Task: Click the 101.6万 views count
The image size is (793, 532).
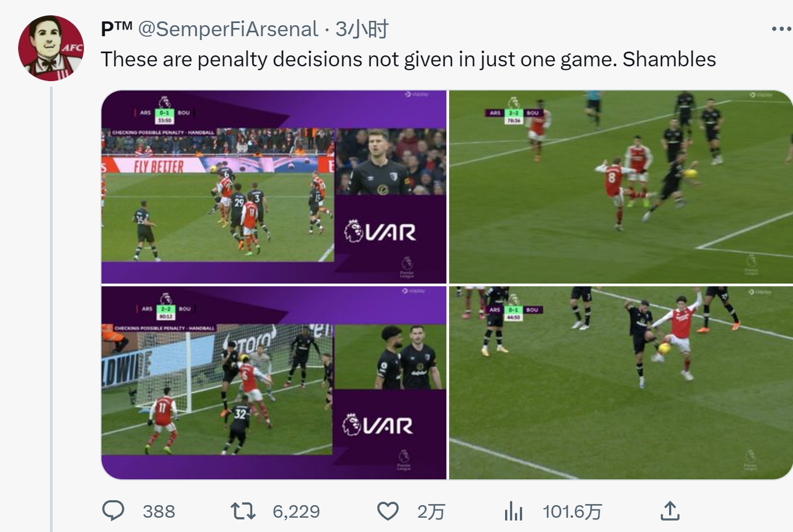Action: point(572,512)
